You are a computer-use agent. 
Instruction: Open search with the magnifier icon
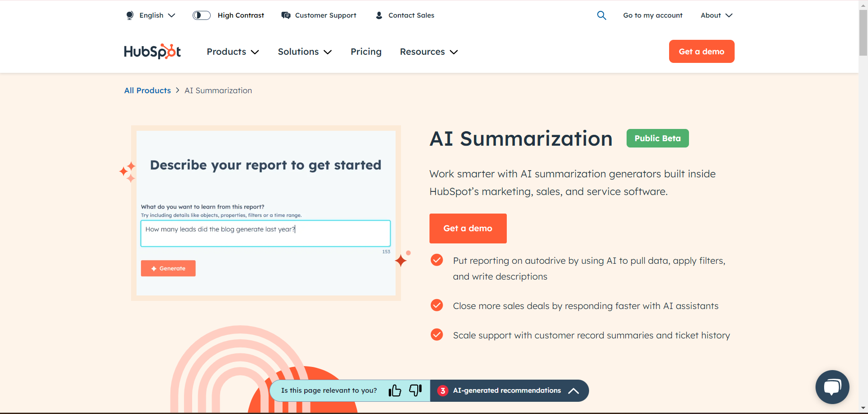601,15
